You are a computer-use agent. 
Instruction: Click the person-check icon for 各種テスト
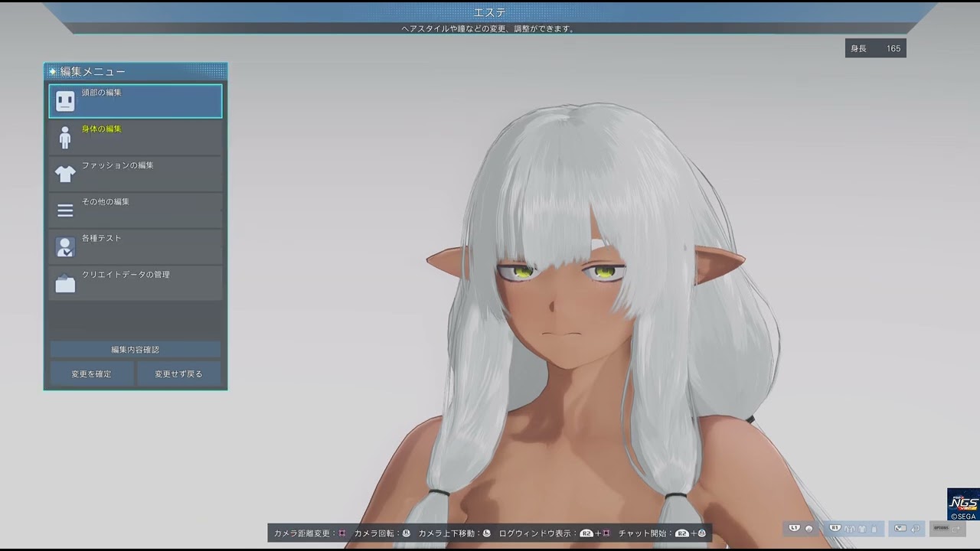(65, 246)
